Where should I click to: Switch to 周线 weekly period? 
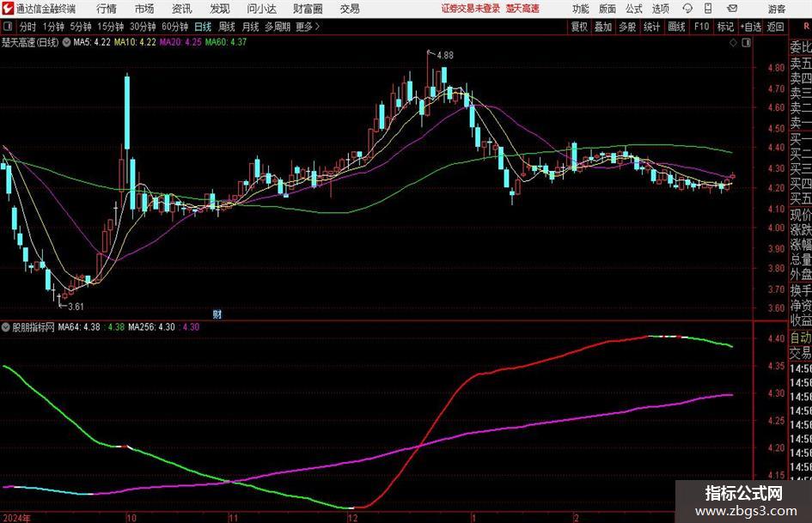[226, 27]
